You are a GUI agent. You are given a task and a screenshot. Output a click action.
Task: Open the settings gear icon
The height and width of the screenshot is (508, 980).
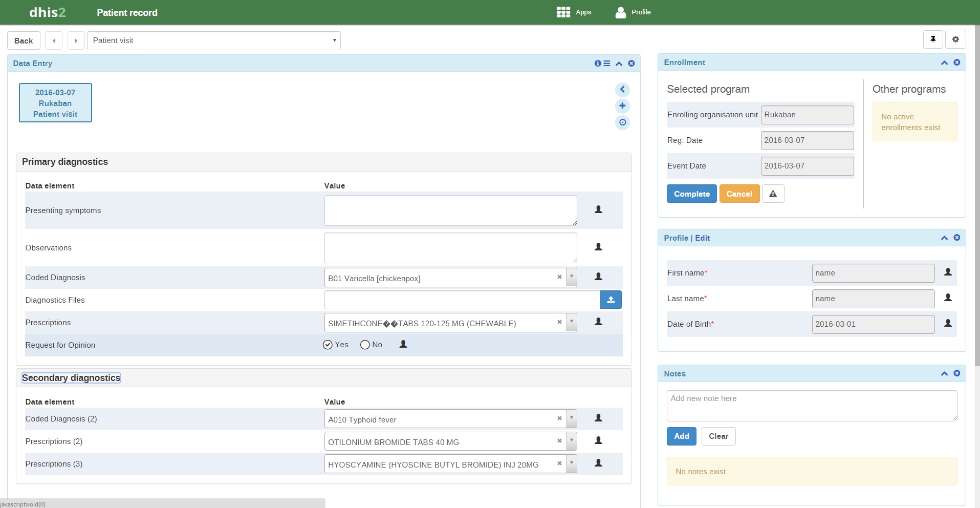[955, 39]
